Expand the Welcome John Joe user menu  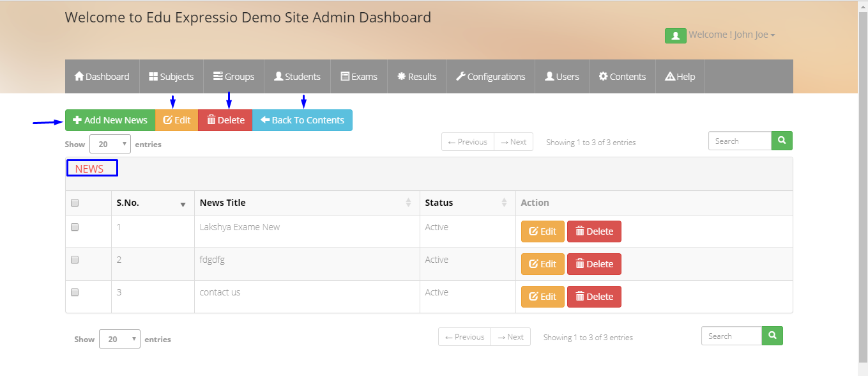(732, 35)
